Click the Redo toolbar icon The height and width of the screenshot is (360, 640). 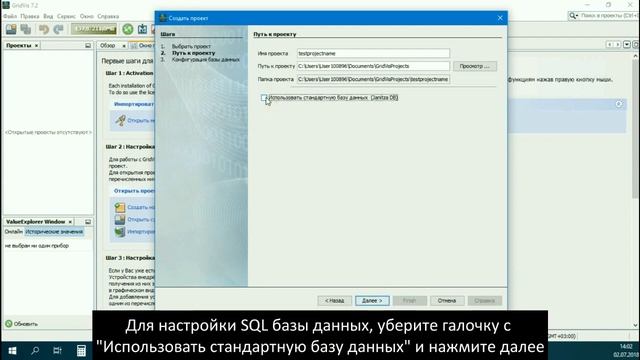click(x=58, y=29)
